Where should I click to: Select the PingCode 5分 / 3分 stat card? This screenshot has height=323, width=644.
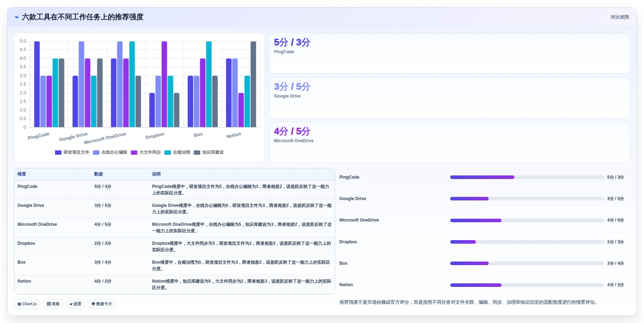(449, 54)
